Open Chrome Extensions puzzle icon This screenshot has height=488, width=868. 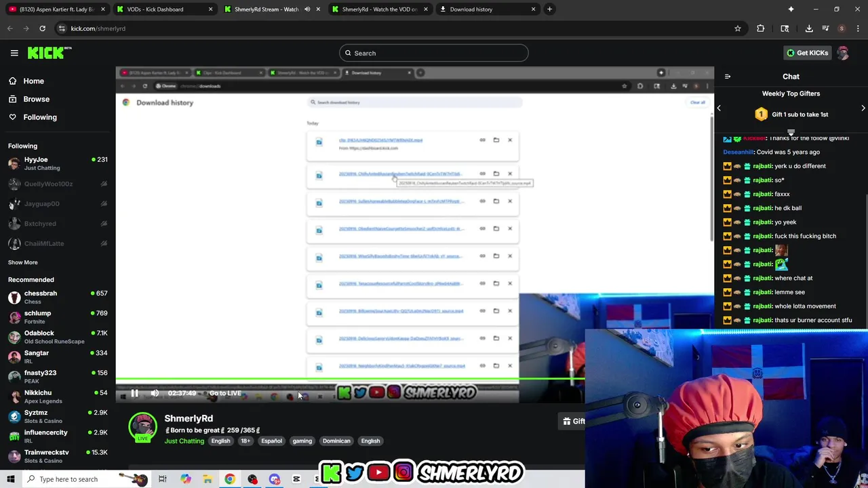[x=760, y=28]
